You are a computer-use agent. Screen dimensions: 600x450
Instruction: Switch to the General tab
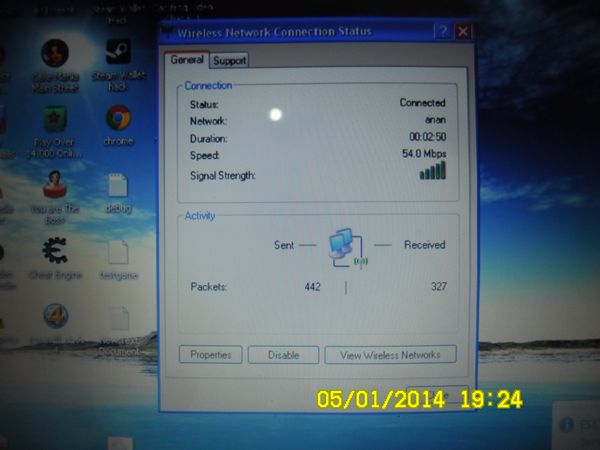click(x=187, y=60)
